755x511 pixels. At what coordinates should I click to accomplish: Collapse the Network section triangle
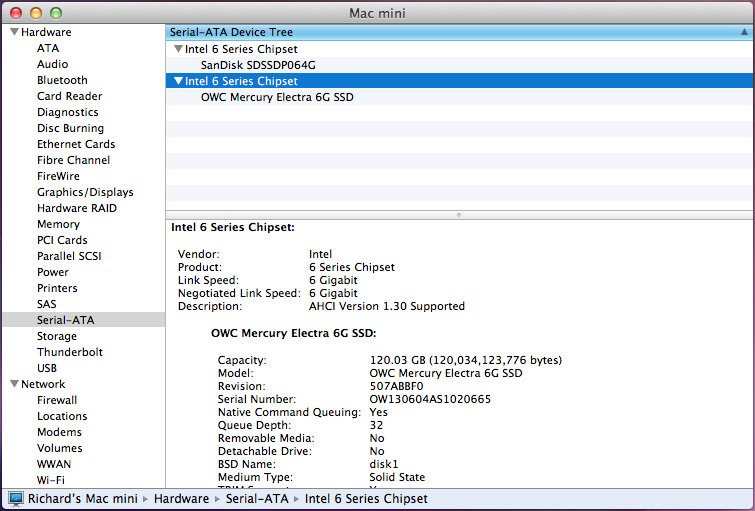click(x=14, y=384)
